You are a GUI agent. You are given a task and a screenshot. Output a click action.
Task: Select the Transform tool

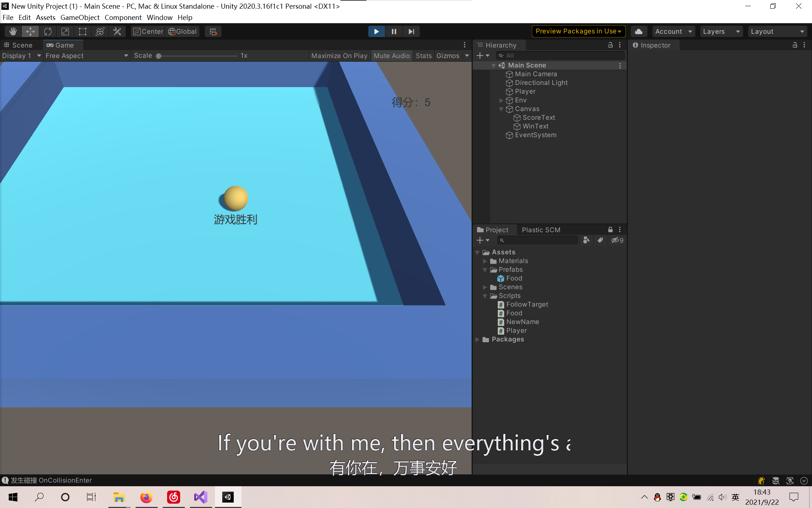pos(100,32)
